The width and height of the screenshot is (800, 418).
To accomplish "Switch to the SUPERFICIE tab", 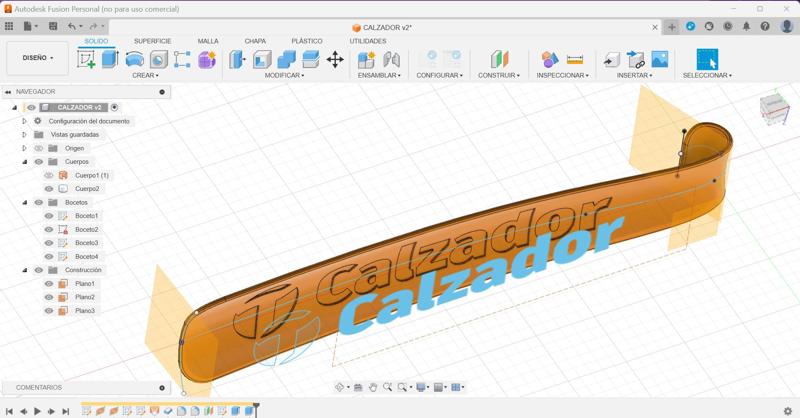I will (153, 41).
